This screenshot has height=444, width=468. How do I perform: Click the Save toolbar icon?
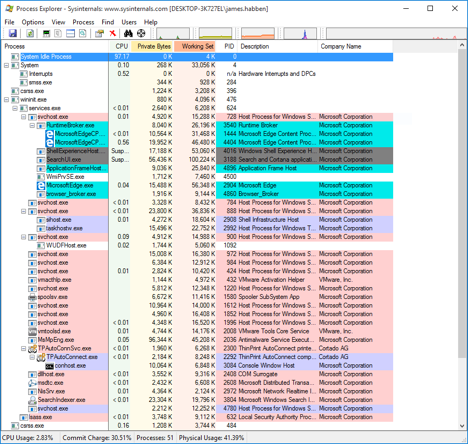tap(13, 33)
